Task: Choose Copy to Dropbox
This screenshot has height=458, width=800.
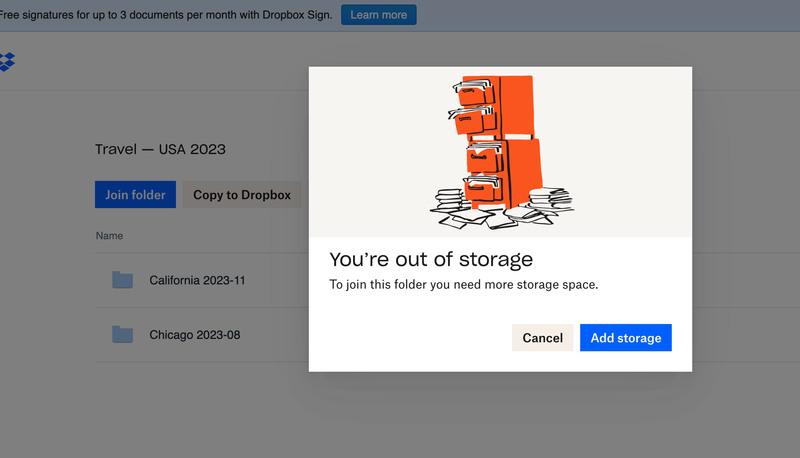Action: [x=242, y=195]
